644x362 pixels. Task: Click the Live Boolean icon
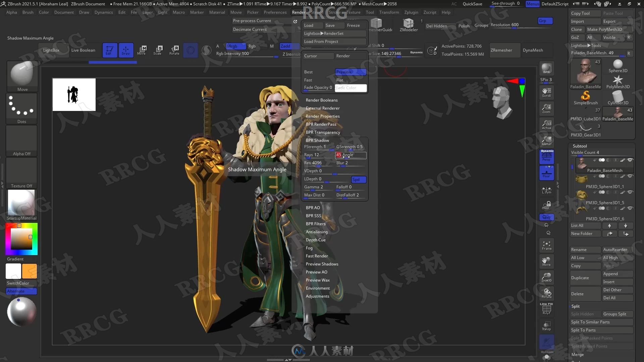coord(82,50)
